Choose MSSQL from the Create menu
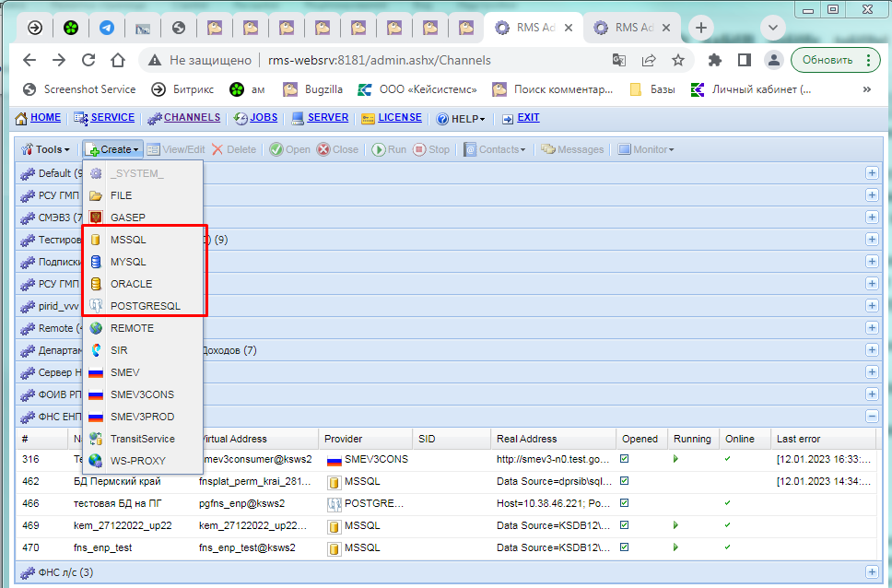 (143, 240)
